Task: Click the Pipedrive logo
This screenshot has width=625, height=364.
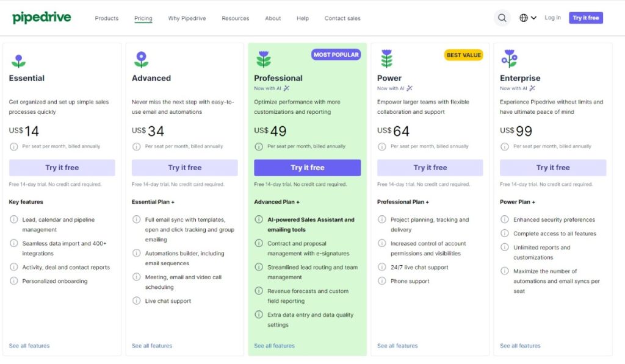Action: (42, 18)
